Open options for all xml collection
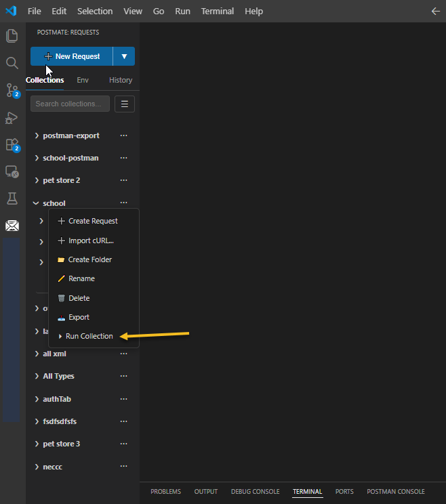The width and height of the screenshot is (446, 504). pos(124,354)
